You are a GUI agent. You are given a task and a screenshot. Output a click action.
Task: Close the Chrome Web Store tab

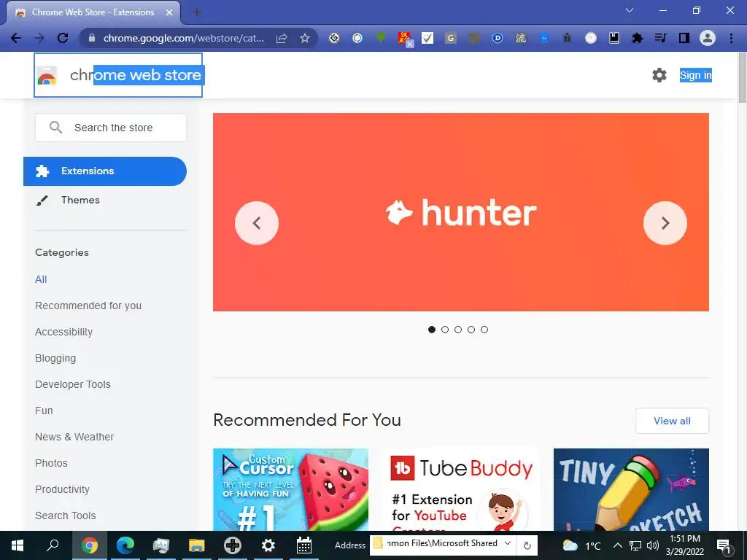169,12
